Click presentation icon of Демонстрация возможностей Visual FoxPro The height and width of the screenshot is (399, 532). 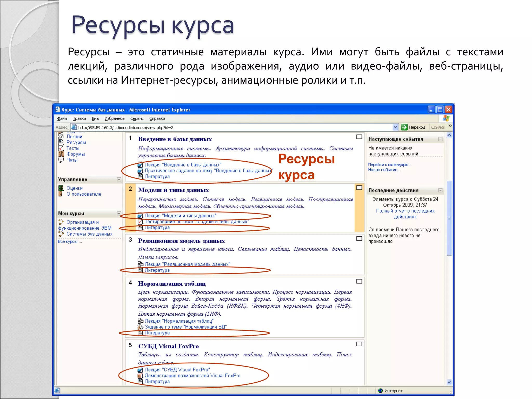click(x=140, y=376)
